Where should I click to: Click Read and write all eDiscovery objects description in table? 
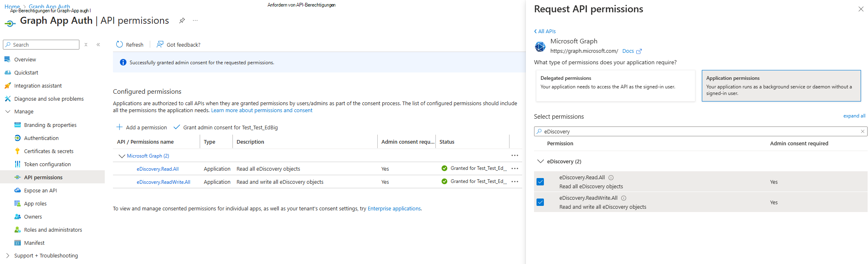point(280,182)
